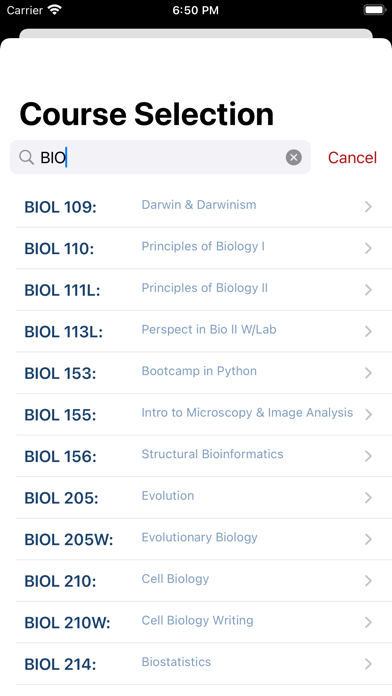Click the magnifying glass search icon
Image resolution: width=392 pixels, height=696 pixels.
(26, 157)
